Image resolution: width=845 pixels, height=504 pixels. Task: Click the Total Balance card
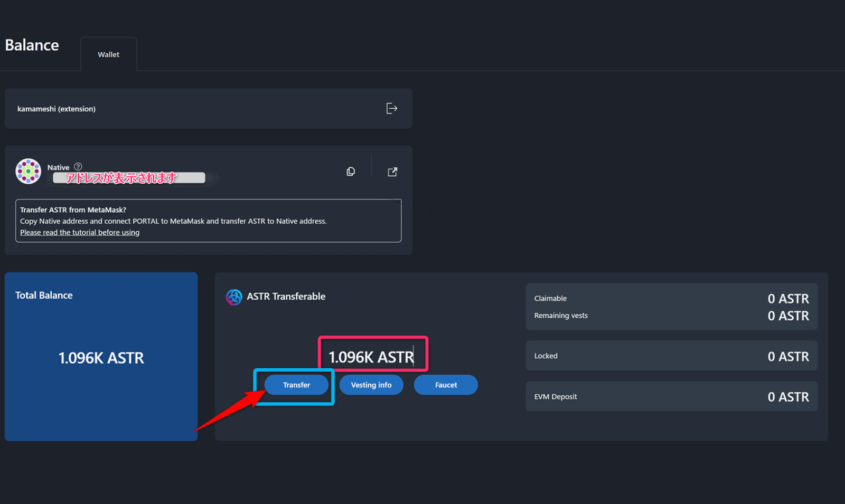coord(101,357)
